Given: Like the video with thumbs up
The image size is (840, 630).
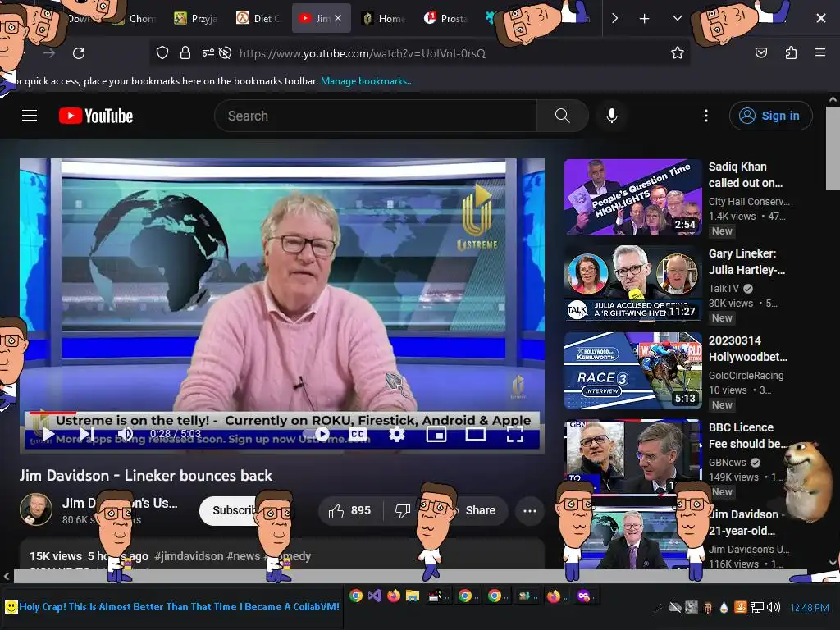Looking at the screenshot, I should tap(350, 510).
